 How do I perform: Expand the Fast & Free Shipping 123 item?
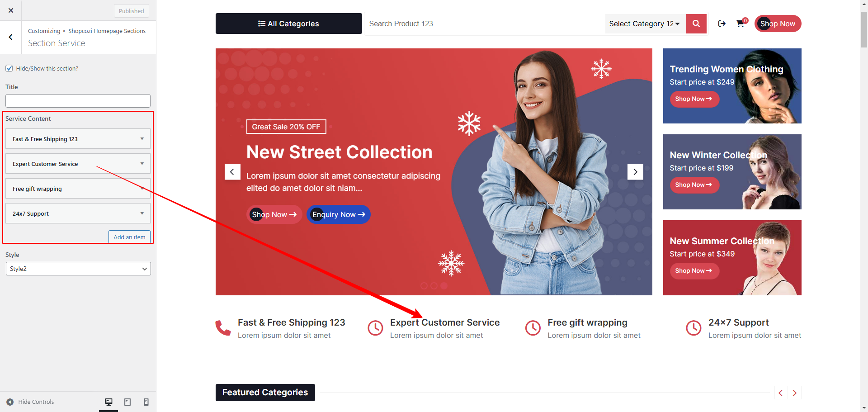pyautogui.click(x=78, y=139)
